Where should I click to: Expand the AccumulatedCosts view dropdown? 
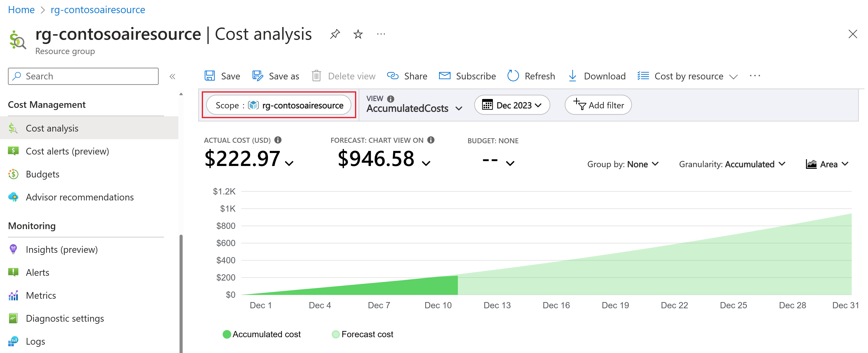(414, 108)
